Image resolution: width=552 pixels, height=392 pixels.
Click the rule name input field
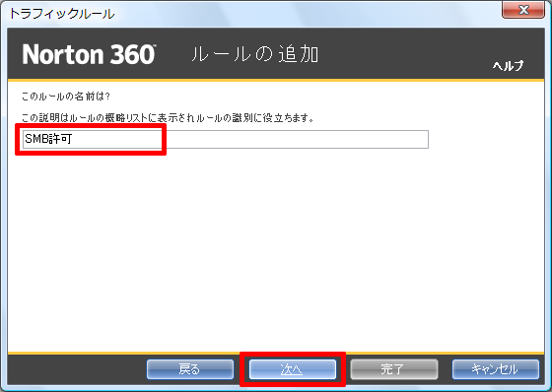click(226, 139)
